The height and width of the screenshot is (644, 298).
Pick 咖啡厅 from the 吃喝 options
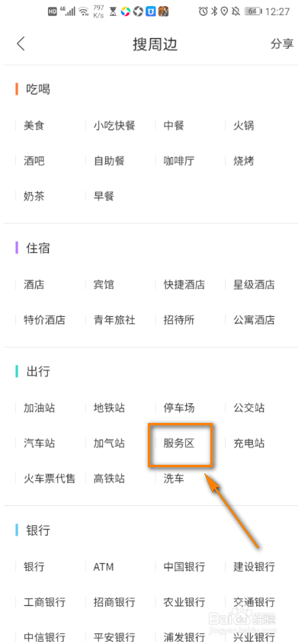(178, 161)
